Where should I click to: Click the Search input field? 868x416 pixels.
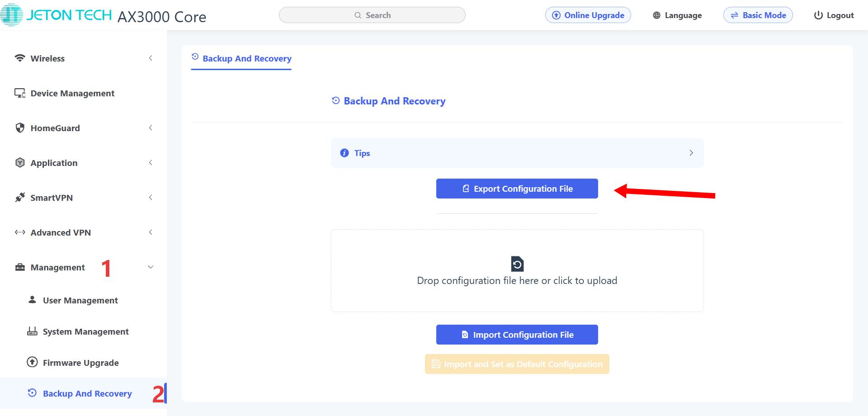(x=372, y=15)
